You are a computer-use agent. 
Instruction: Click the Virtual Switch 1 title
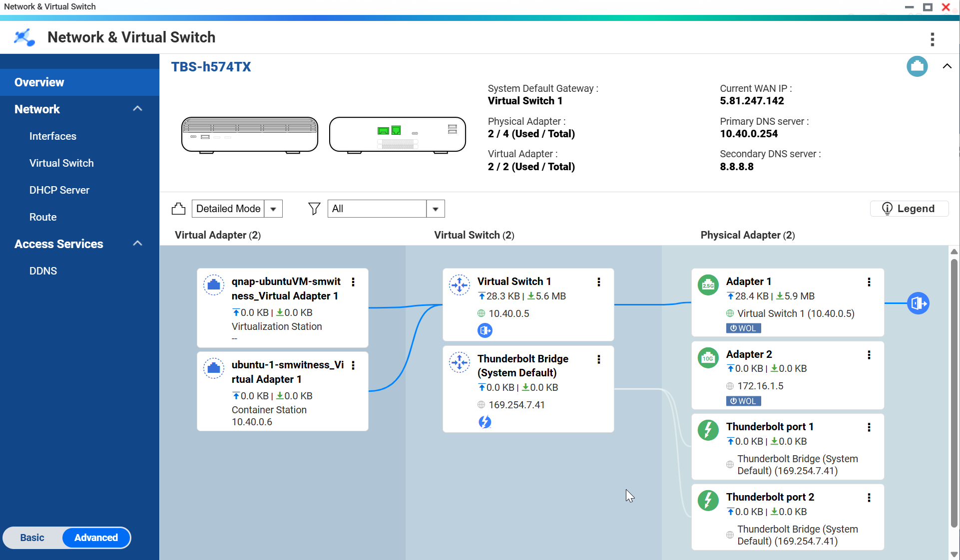tap(514, 281)
